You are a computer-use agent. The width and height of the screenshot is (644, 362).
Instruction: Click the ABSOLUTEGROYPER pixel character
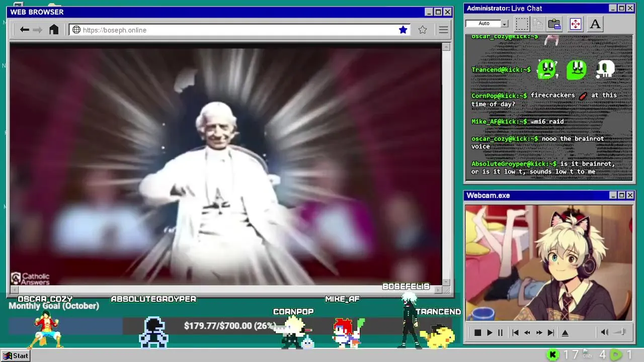click(x=153, y=332)
